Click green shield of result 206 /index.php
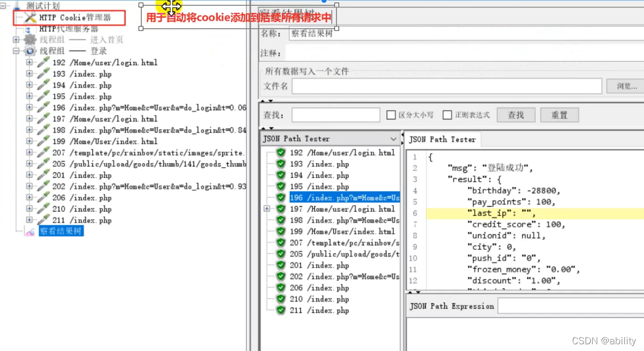Screen dimensions: 644x351 (281, 288)
